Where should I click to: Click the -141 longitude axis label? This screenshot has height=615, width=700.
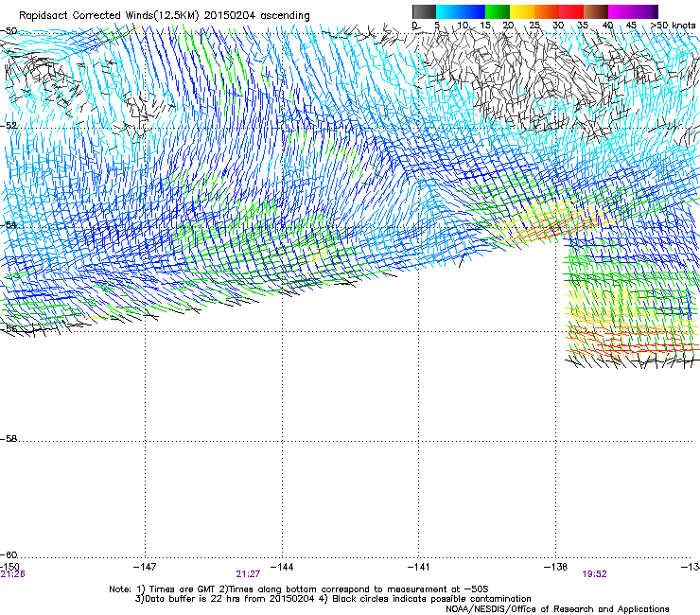coord(418,567)
